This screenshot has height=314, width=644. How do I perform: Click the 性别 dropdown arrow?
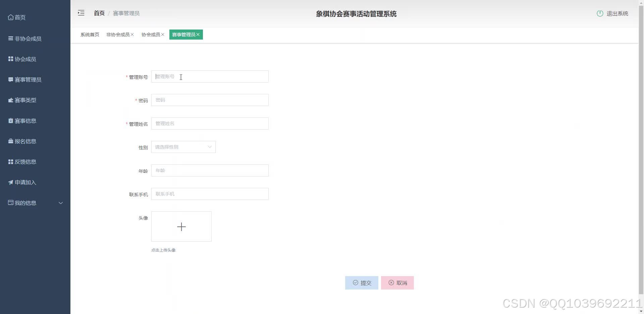tap(210, 147)
